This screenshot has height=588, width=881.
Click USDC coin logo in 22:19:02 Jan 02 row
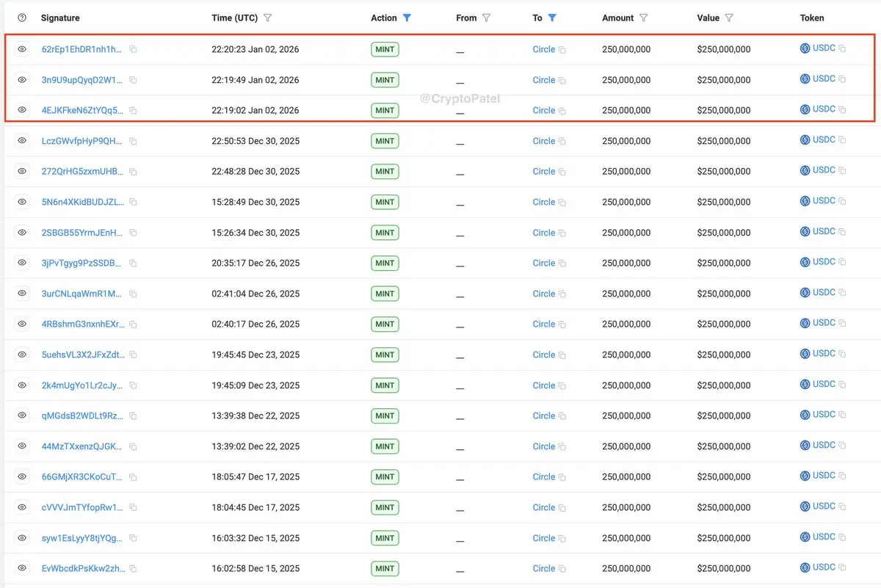[805, 109]
